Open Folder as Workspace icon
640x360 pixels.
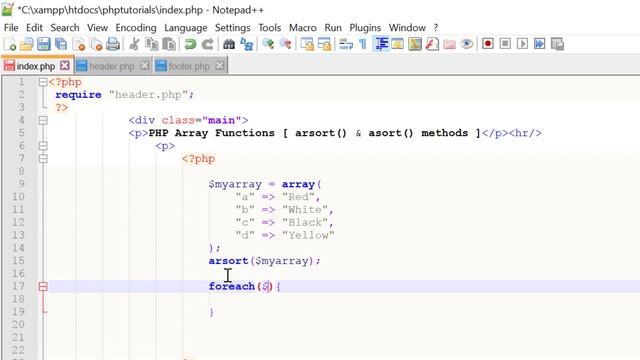coord(449,44)
